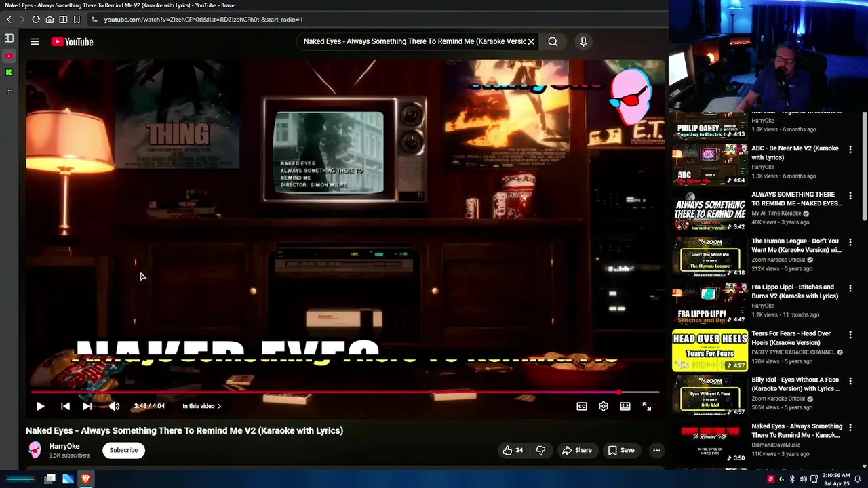Like the video with thumbs up
Screen dimensions: 868x488
point(513,450)
